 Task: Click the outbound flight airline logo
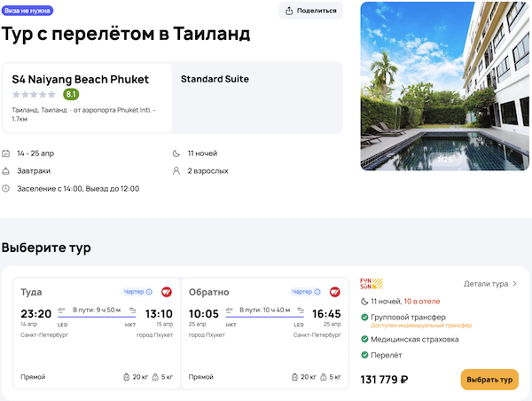pos(166,291)
